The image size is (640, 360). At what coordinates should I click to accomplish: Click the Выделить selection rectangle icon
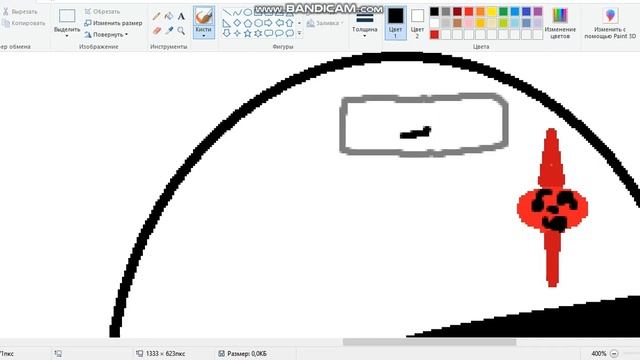[x=67, y=16]
